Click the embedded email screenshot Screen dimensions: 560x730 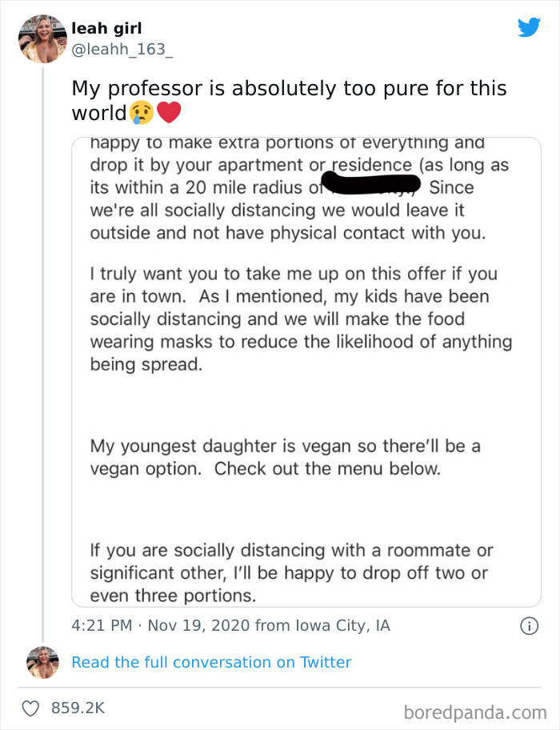[x=306, y=368]
